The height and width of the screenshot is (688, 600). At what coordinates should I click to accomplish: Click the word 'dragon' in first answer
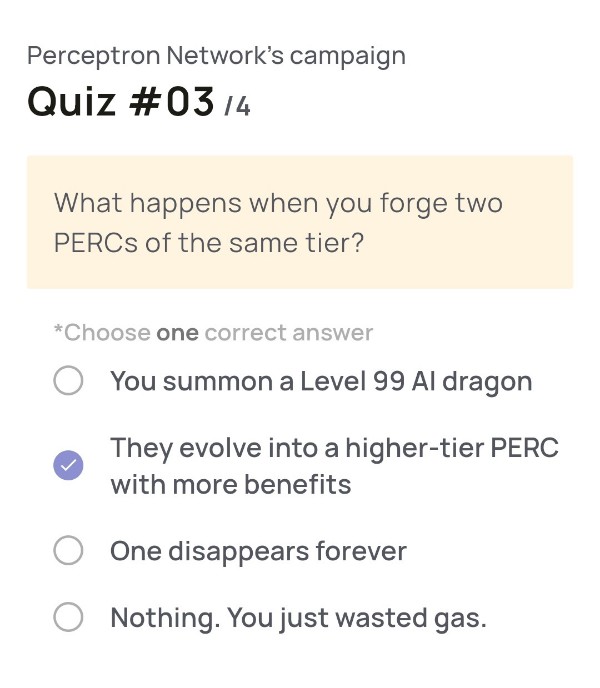tap(487, 383)
